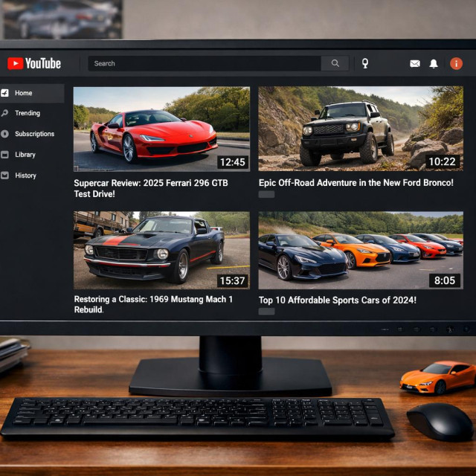Screen dimensions: 476x476
Task: Click gray channel tag under Top 10 title
Action: (266, 311)
